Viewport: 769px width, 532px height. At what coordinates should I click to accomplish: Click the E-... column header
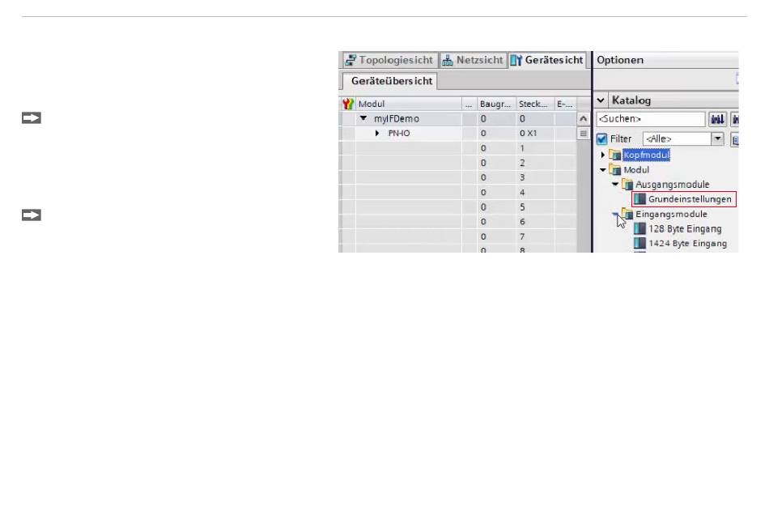pos(564,104)
